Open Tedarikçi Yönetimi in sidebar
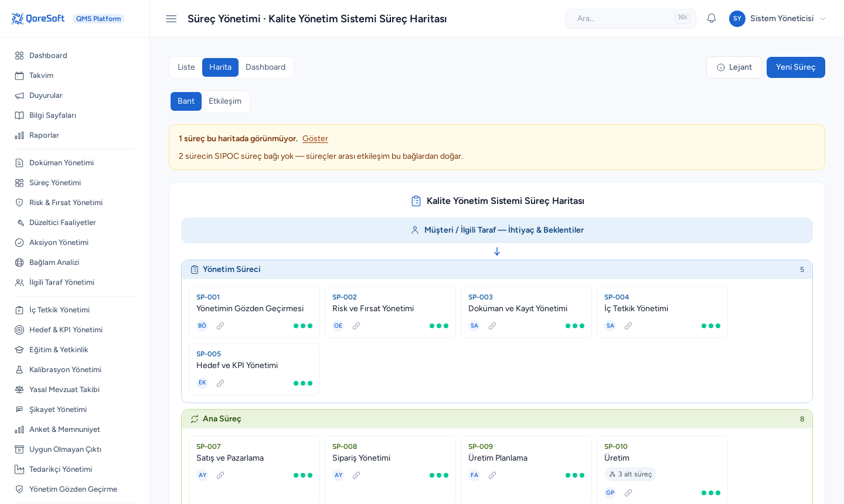Viewport: 844px width, 504px height. click(75, 469)
